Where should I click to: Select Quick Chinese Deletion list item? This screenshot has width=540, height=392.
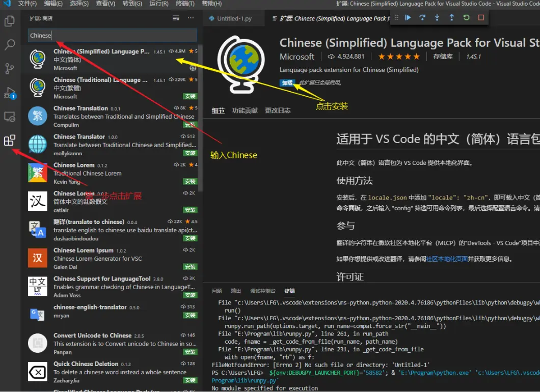point(110,372)
